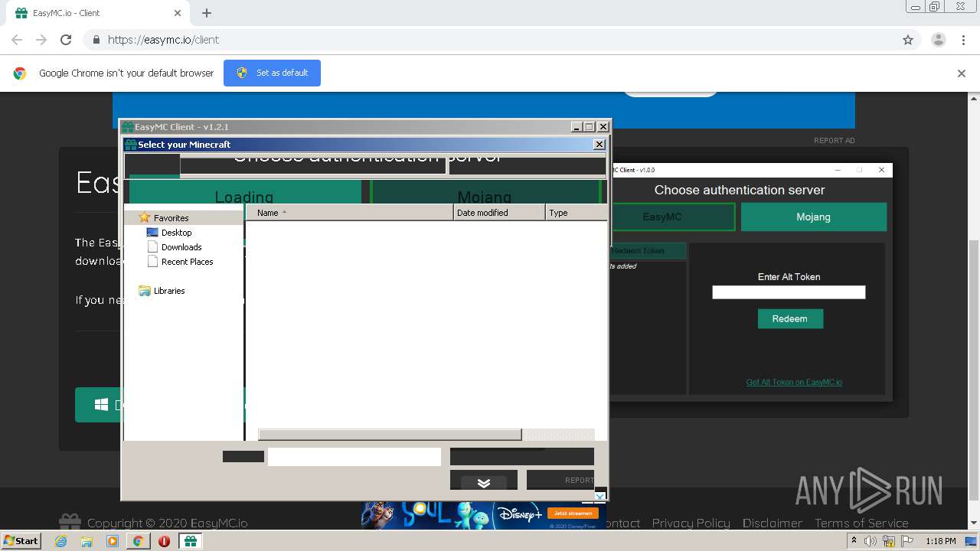This screenshot has height=551, width=980.
Task: Select Desktop in the file dialog sidebar
Action: pos(176,233)
